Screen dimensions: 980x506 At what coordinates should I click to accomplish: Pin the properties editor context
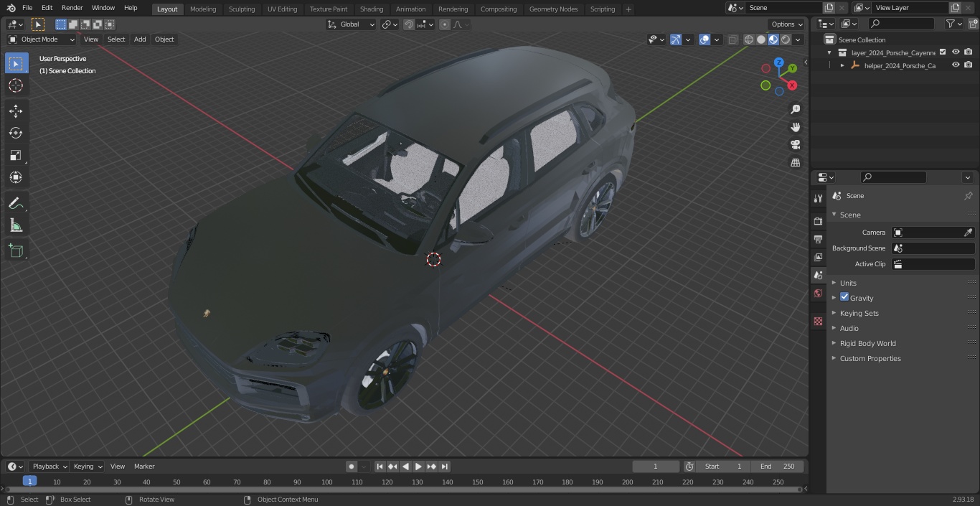tap(968, 196)
